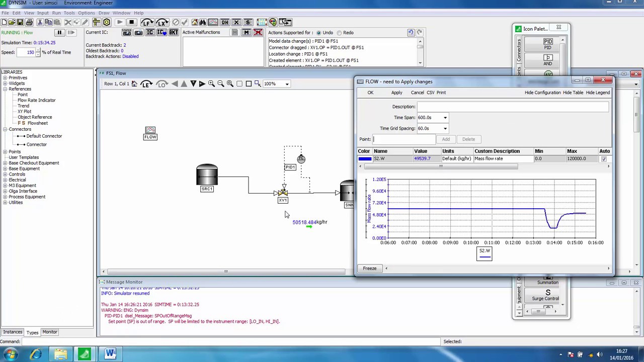Click Hide Configuration link
The height and width of the screenshot is (362, 644).
coord(542,93)
